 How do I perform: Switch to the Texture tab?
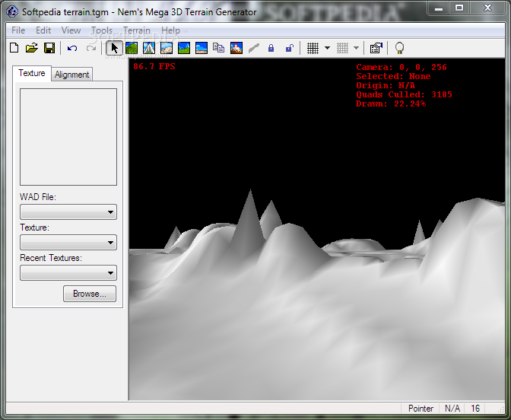click(x=32, y=73)
